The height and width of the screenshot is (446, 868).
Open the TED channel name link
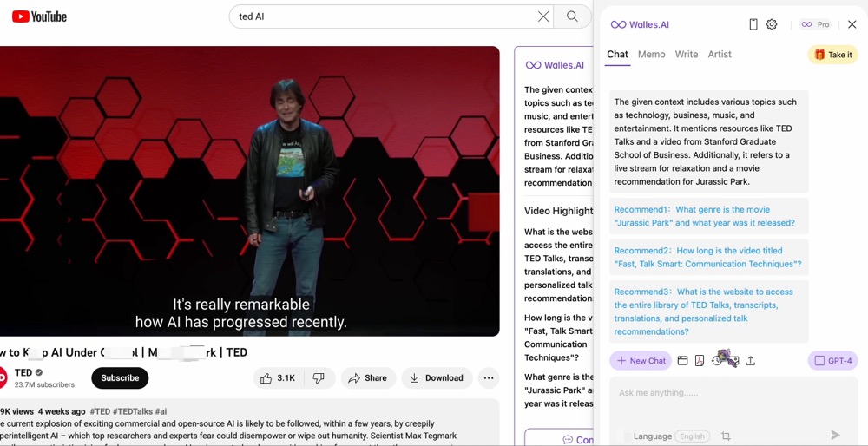[x=23, y=372]
